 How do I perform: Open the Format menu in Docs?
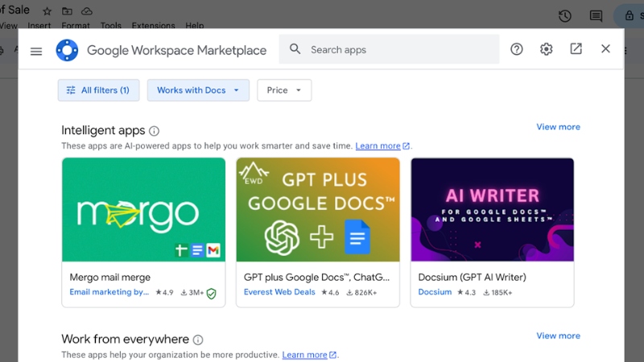pyautogui.click(x=76, y=26)
